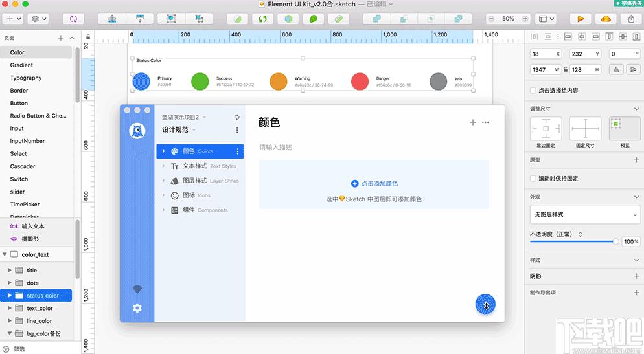The width and height of the screenshot is (644, 354).
Task: Open the 蓝湖演示项目2 project dropdown
Action: [184, 117]
